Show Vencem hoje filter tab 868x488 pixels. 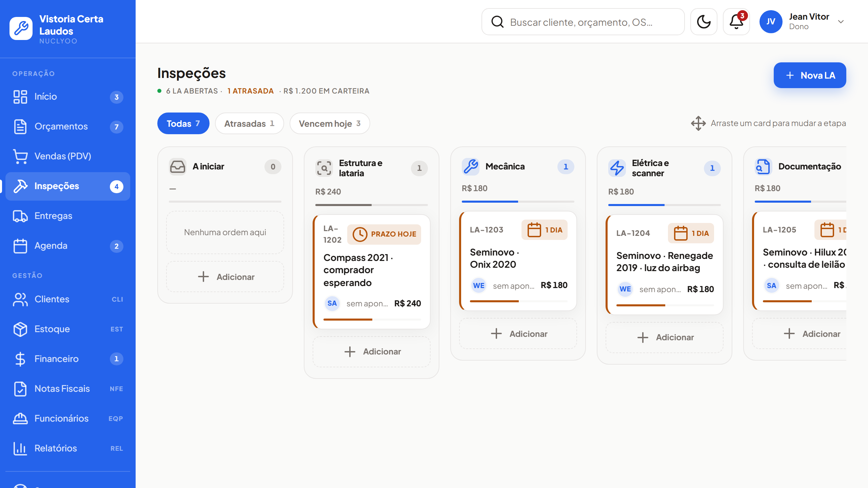coord(330,123)
